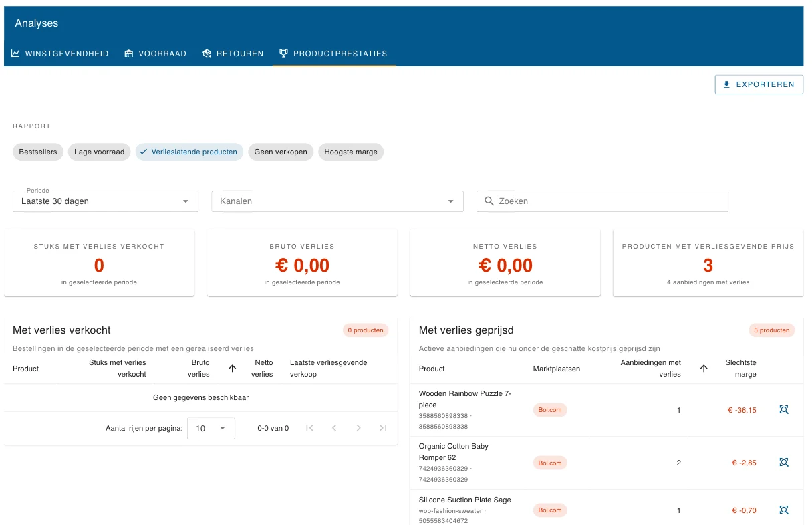Click the box icon beside Retouren
This screenshot has width=812, height=525.
[x=207, y=54]
